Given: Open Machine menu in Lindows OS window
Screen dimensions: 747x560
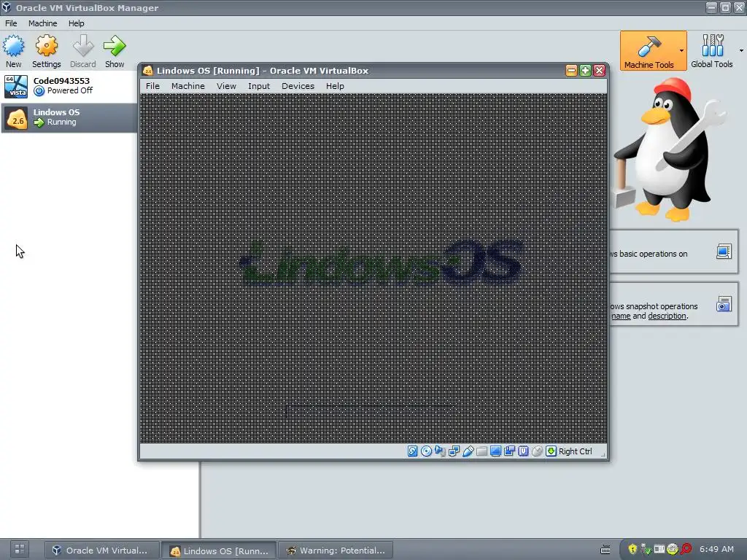Looking at the screenshot, I should pos(187,86).
